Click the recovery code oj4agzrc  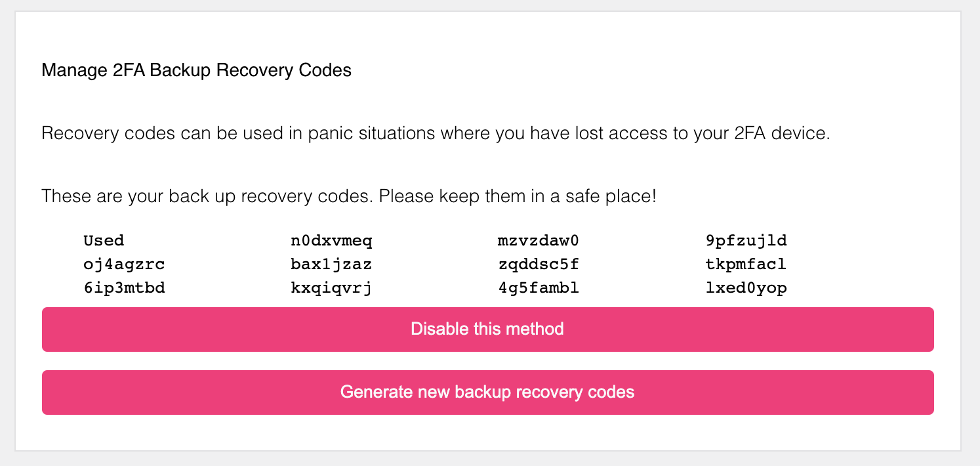point(124,265)
